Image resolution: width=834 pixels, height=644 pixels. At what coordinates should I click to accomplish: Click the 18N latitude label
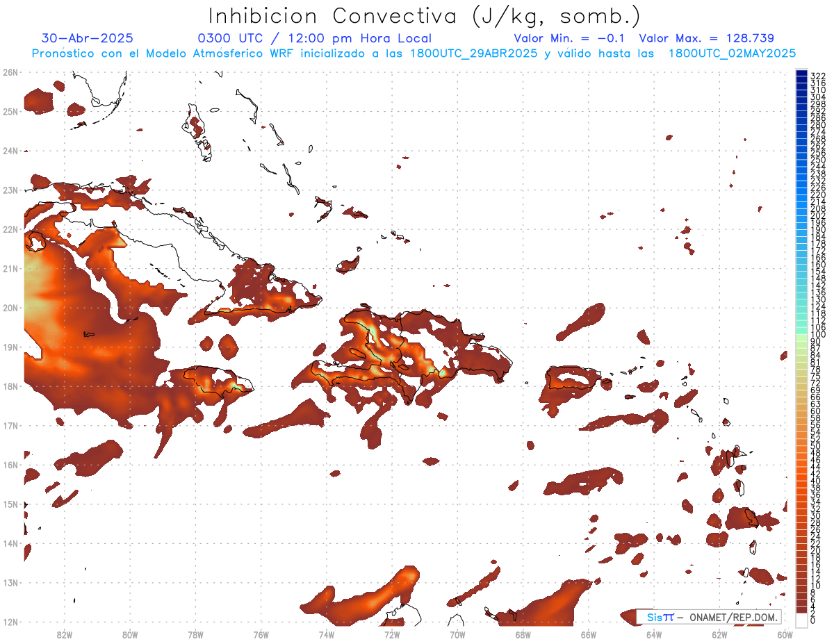coord(10,386)
